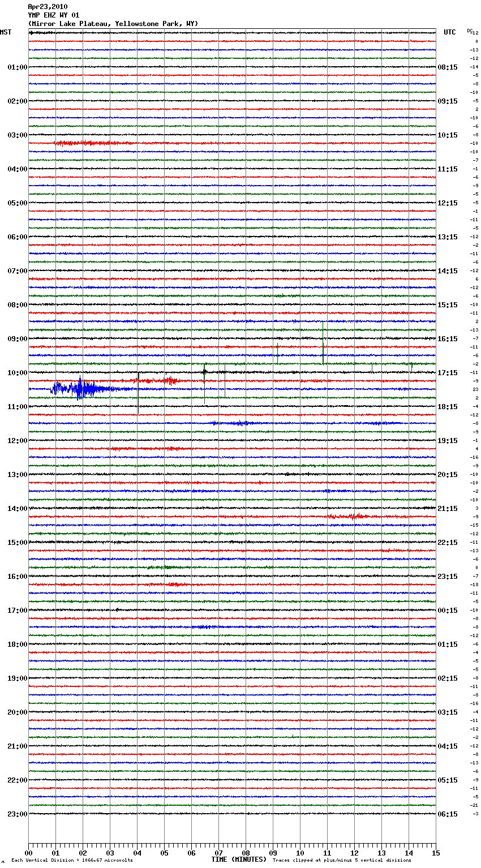Click the "10:00" MST hour label
Screen dimensions: 481x868
(17, 373)
